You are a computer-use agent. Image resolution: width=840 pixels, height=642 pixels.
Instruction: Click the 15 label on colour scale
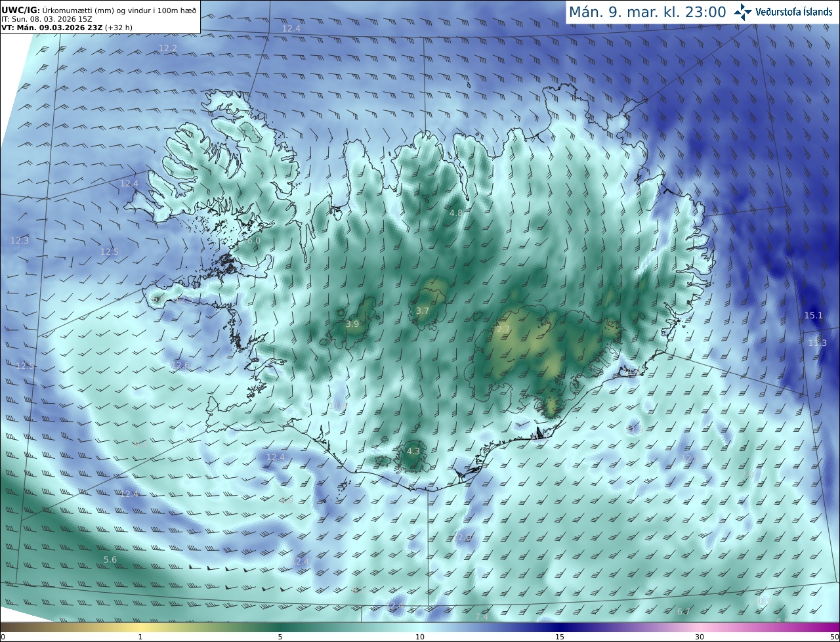(x=560, y=637)
